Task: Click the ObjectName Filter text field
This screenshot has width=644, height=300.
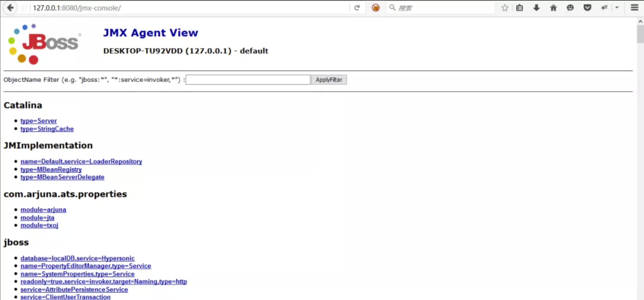Action: point(248,80)
